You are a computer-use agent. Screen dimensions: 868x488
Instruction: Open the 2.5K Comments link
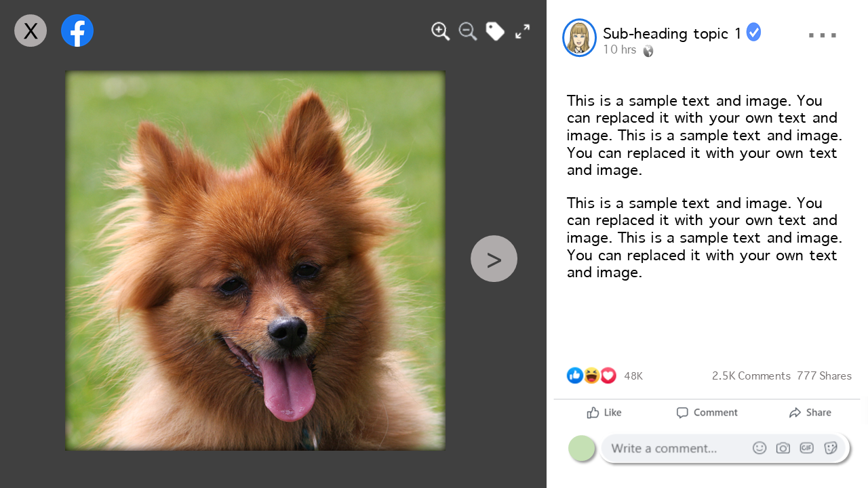[751, 375]
